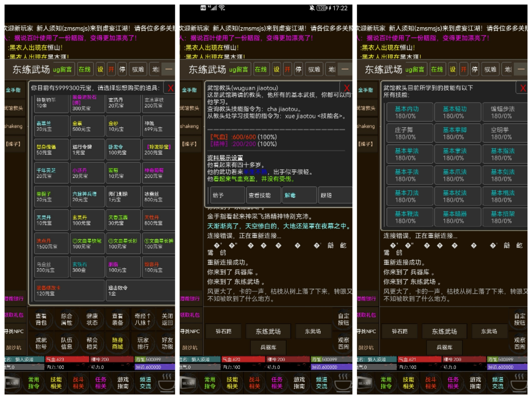Tap the battery indicator beside 17:22
Screen dimensions: 532x399
pyautogui.click(x=322, y=8)
